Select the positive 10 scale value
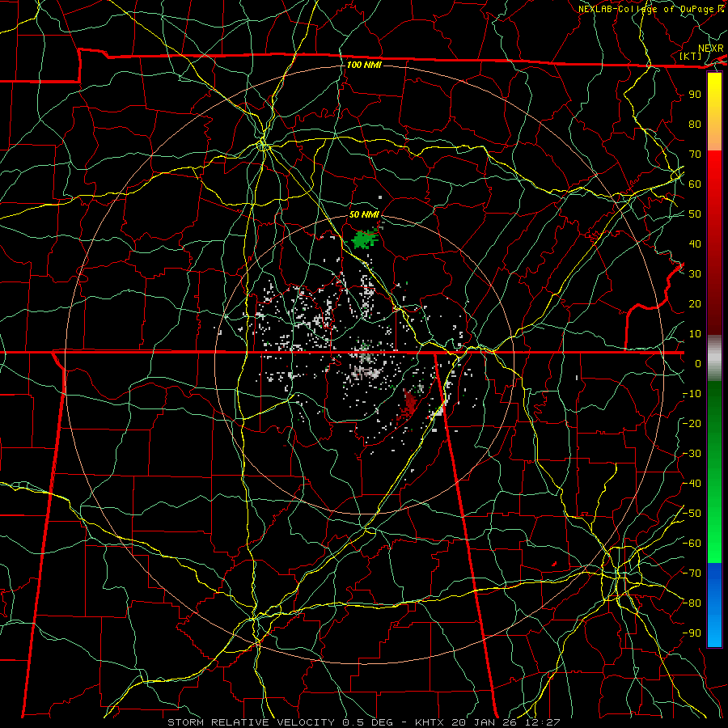 pos(695,334)
